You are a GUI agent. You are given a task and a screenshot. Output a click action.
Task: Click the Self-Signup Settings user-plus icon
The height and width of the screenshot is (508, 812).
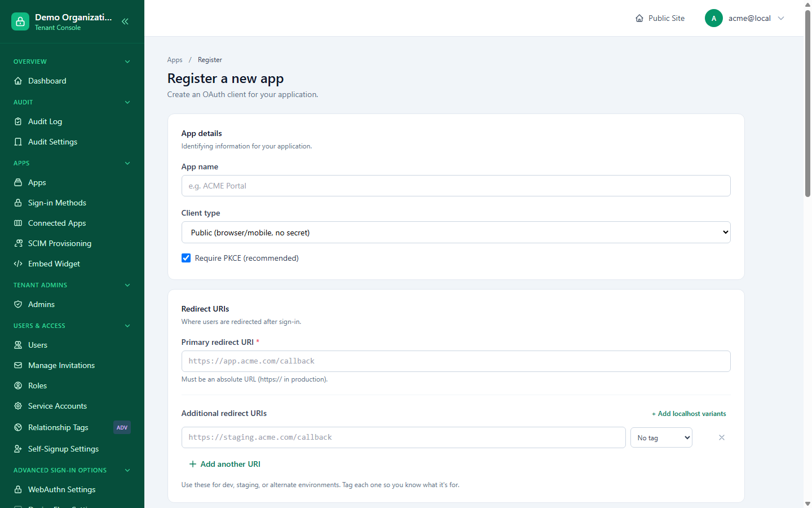click(x=18, y=449)
